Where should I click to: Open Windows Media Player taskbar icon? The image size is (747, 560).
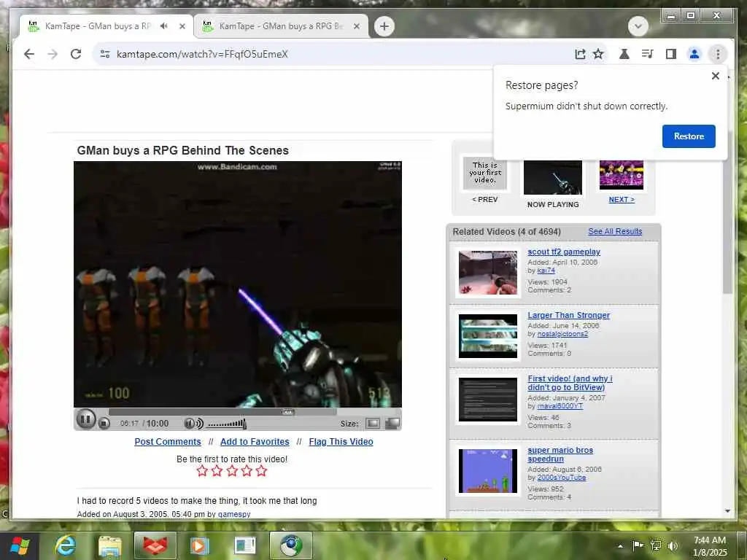tap(200, 545)
